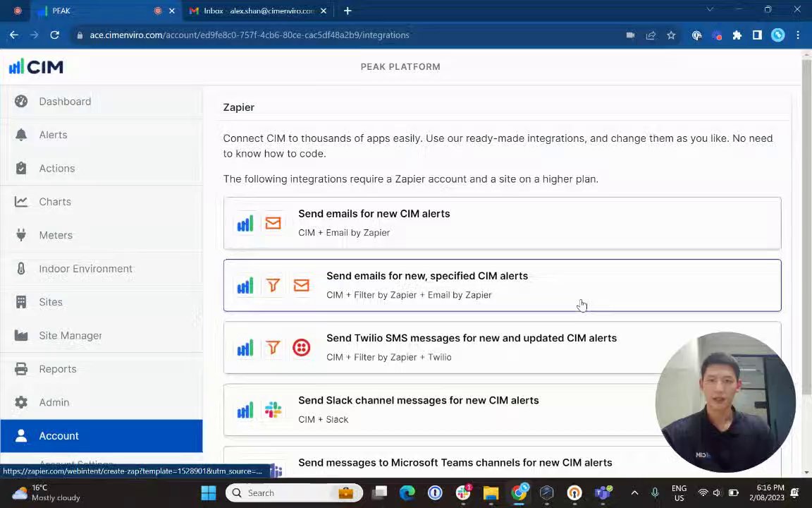Click the Dashboard gauge icon
The width and height of the screenshot is (812, 508).
click(x=21, y=102)
